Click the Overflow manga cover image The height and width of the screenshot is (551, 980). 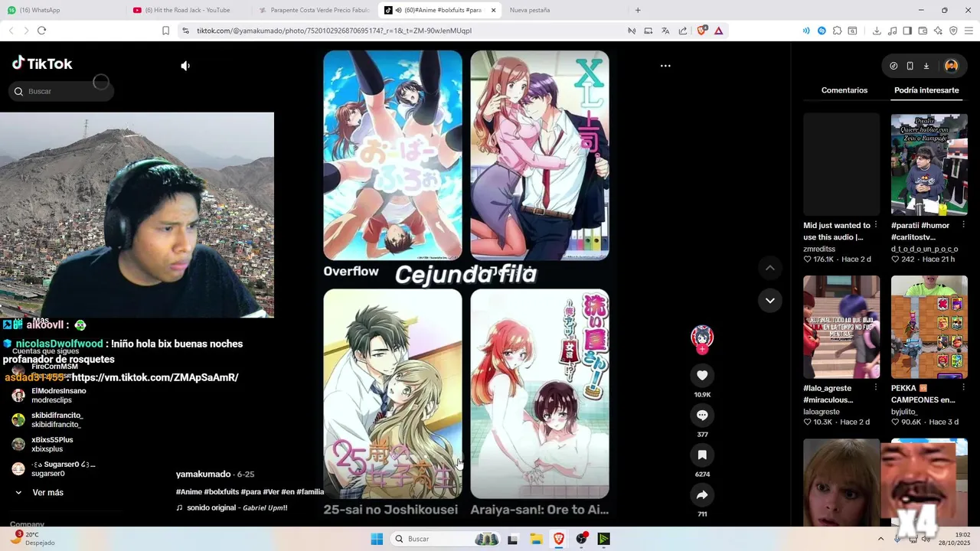(393, 155)
